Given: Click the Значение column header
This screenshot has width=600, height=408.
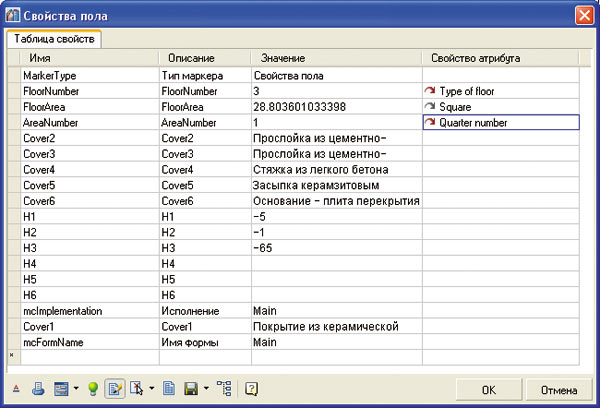Looking at the screenshot, I should pos(283,59).
